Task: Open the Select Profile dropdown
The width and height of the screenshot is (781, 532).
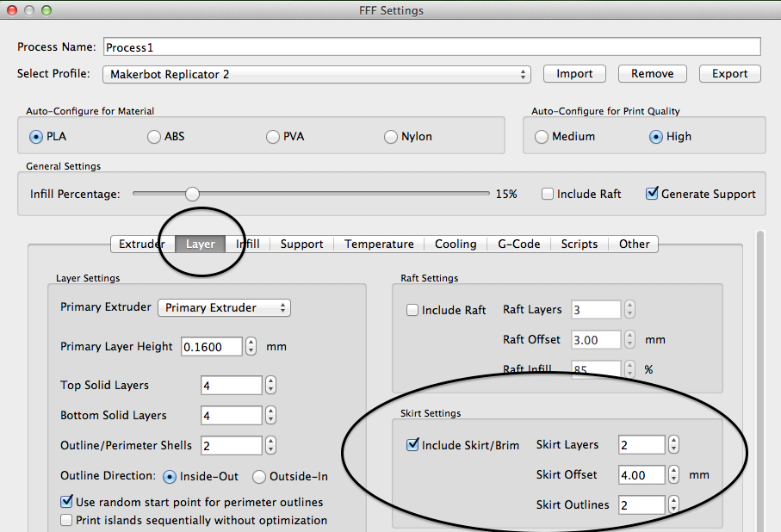Action: 317,74
